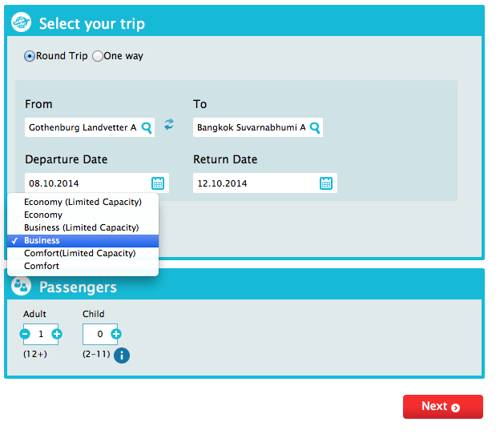Viewport: 504px width, 434px height.
Task: Decrease Adult passenger count
Action: (x=25, y=334)
